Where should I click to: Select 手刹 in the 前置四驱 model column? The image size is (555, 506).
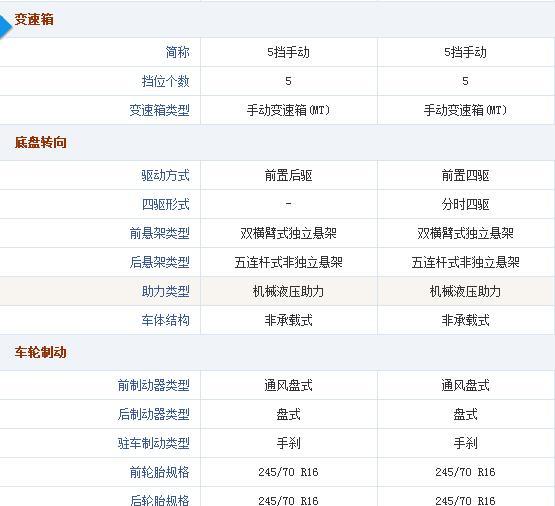[465, 443]
